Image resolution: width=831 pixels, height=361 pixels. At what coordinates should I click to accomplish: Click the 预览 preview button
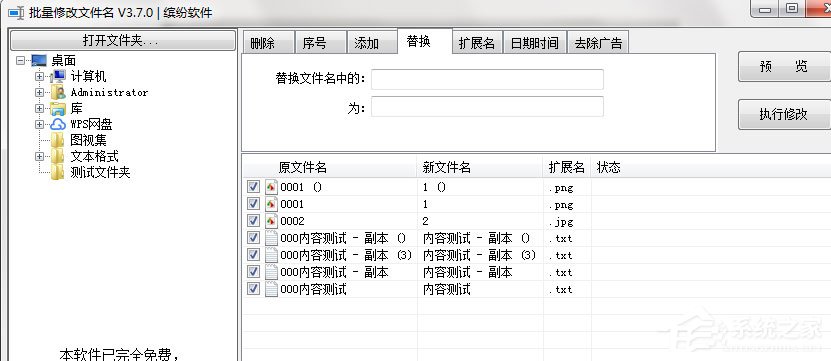click(x=784, y=66)
